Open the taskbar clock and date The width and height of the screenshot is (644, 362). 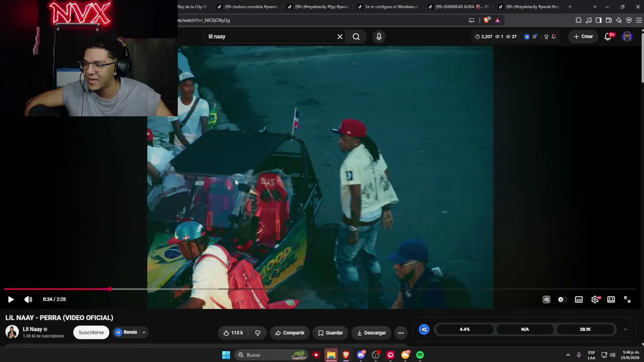coord(630,355)
